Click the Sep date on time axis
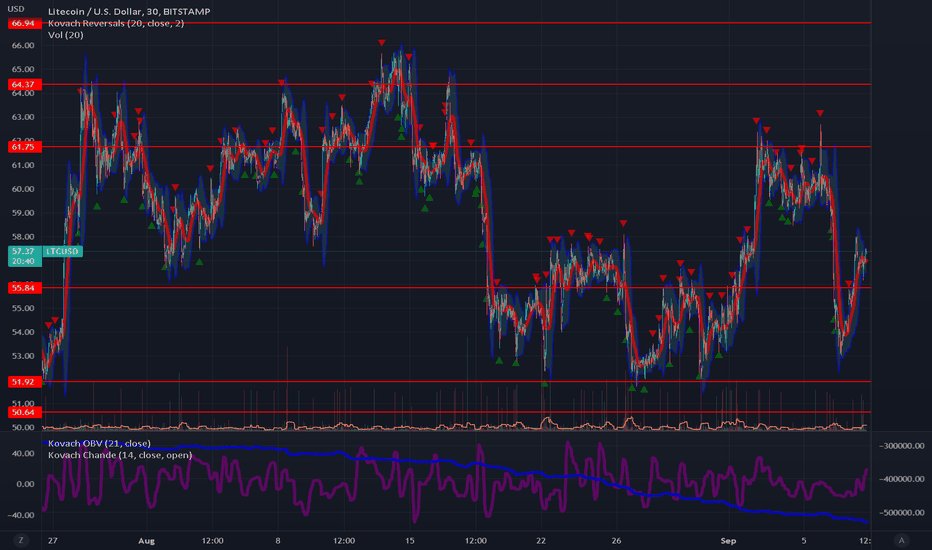932x550 pixels. point(728,540)
